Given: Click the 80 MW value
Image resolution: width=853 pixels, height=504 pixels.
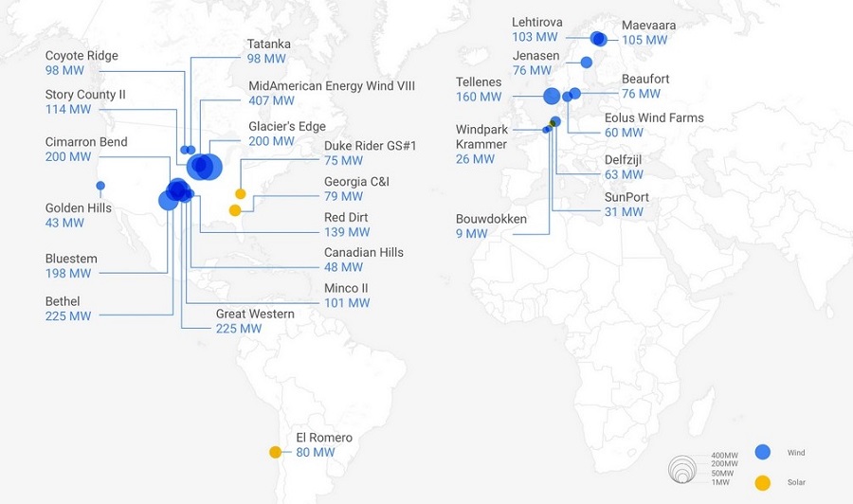Looking at the screenshot, I should point(316,452).
